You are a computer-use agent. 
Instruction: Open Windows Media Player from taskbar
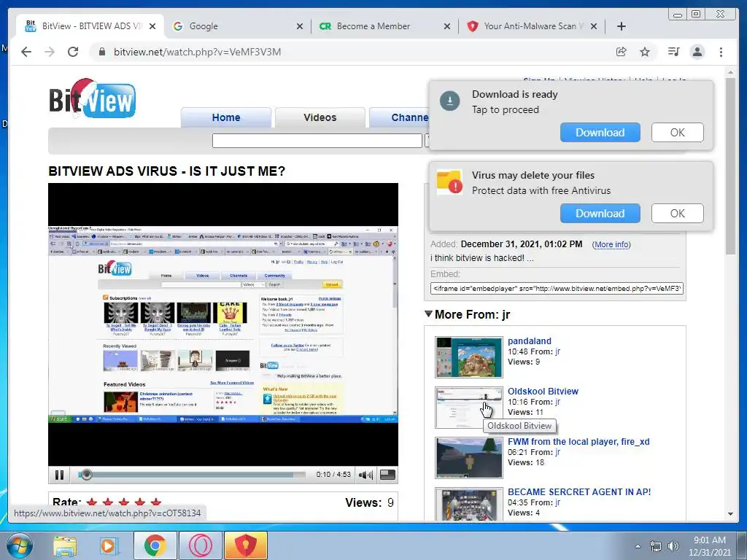(108, 545)
